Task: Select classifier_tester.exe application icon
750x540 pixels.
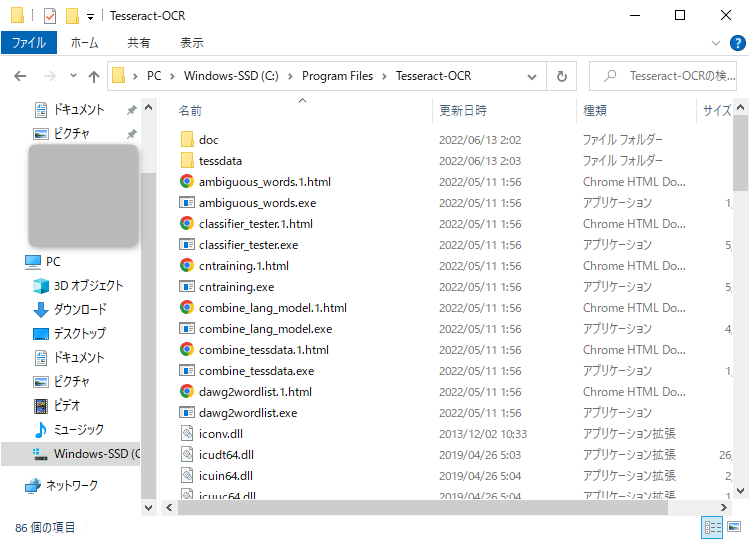Action: click(x=187, y=245)
